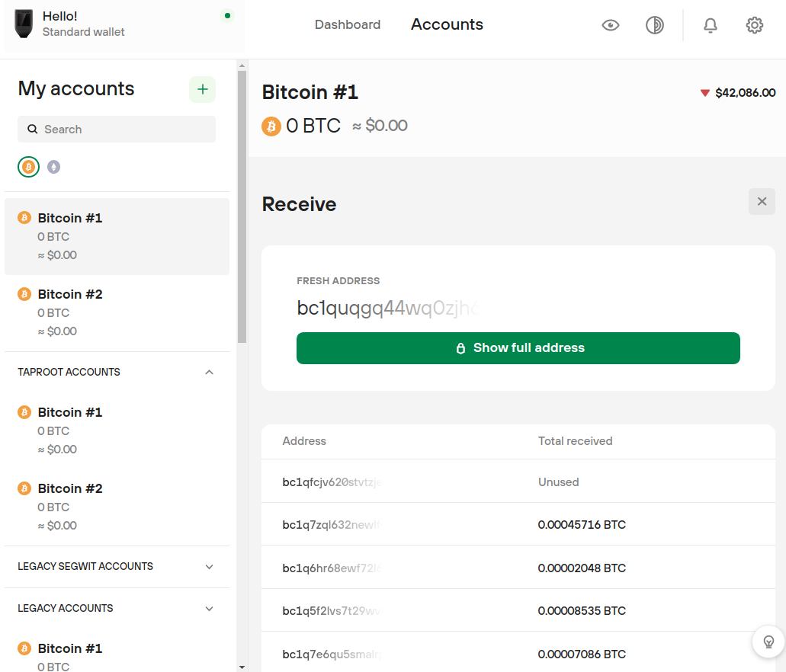This screenshot has width=786, height=672.
Task: Click the sidebar scrollbar thumb
Action: coord(242,206)
